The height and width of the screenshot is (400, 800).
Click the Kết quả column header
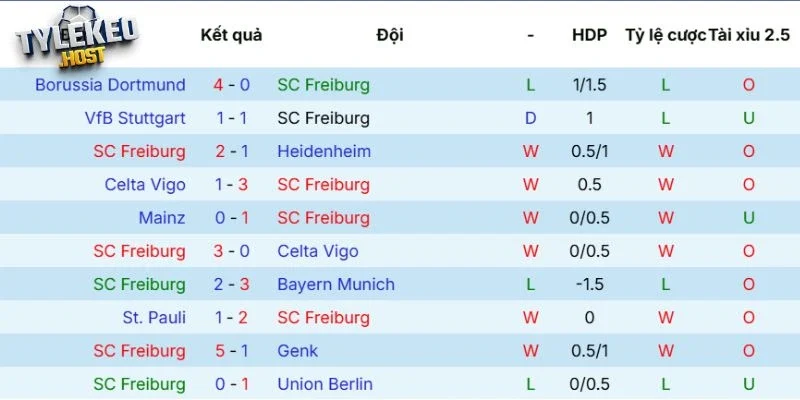pos(232,35)
